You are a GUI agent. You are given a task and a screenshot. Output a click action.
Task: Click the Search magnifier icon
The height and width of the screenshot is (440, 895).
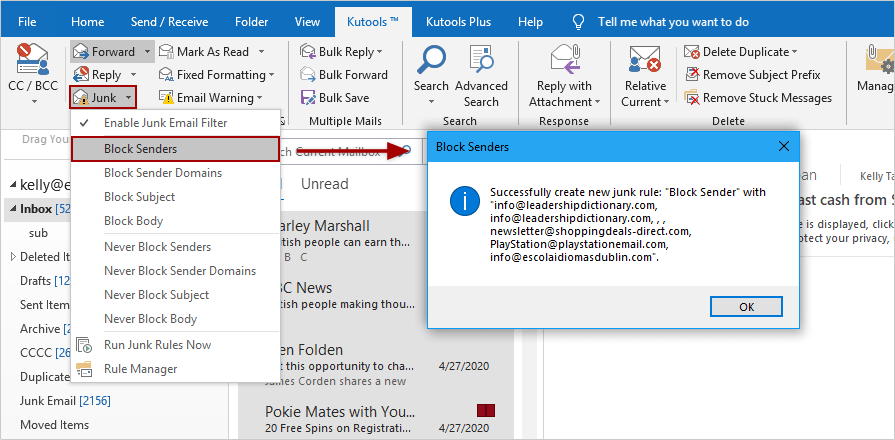coord(431,60)
